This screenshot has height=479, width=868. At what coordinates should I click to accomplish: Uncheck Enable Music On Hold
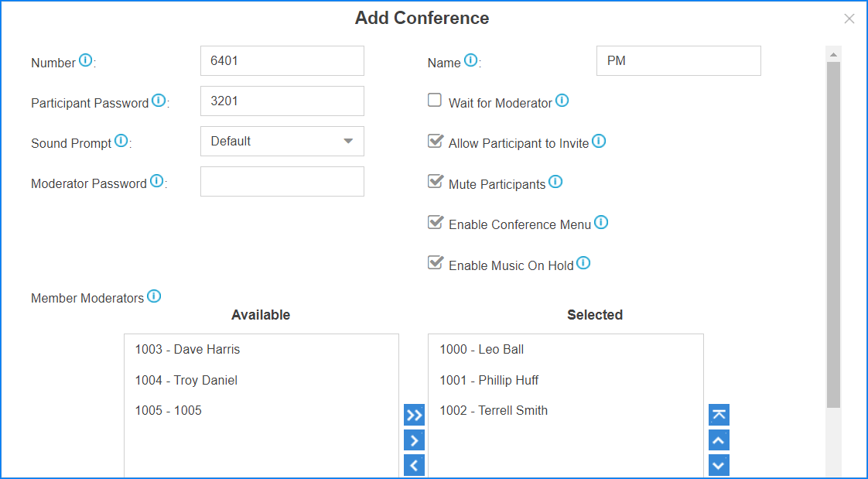435,262
